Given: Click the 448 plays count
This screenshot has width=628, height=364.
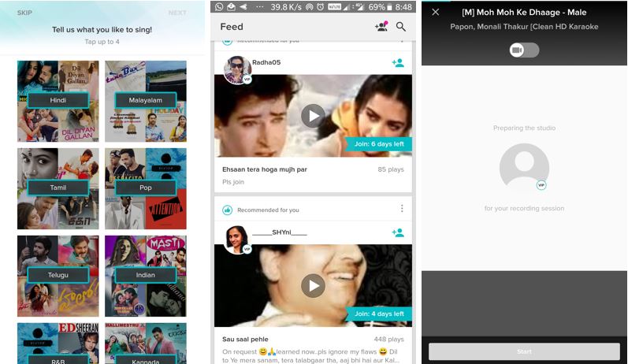Looking at the screenshot, I should point(389,339).
